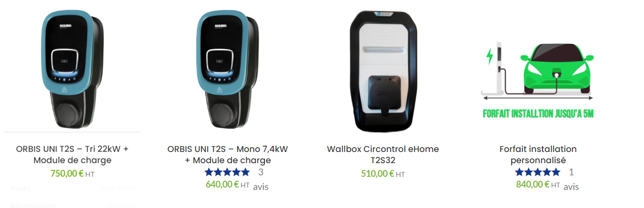This screenshot has width=644, height=208.
Task: Click the 640,00 € HT price
Action: pos(227,185)
